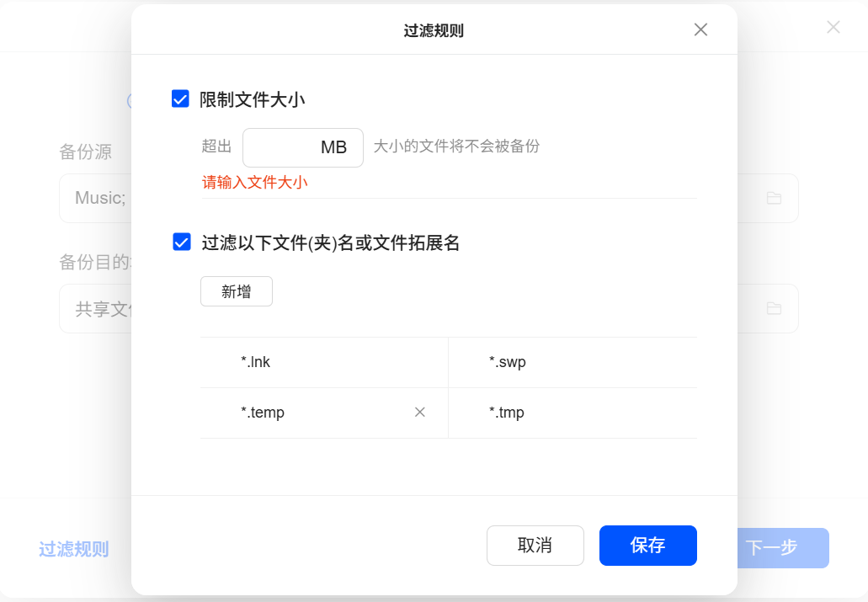Select the *.lnk filter entry

[x=256, y=362]
